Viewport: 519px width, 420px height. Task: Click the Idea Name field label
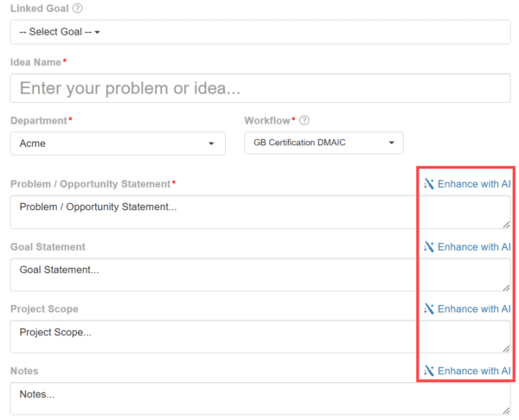point(35,63)
